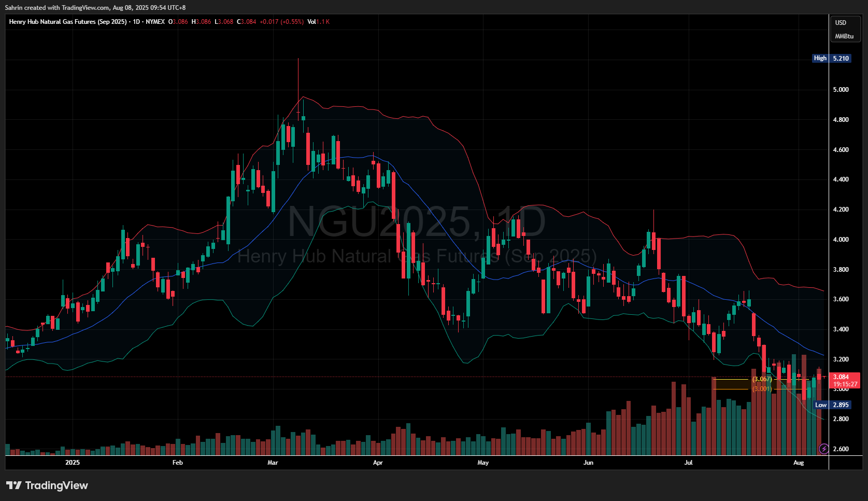Click the low value L3.068
The height and width of the screenshot is (501, 868).
click(x=224, y=22)
